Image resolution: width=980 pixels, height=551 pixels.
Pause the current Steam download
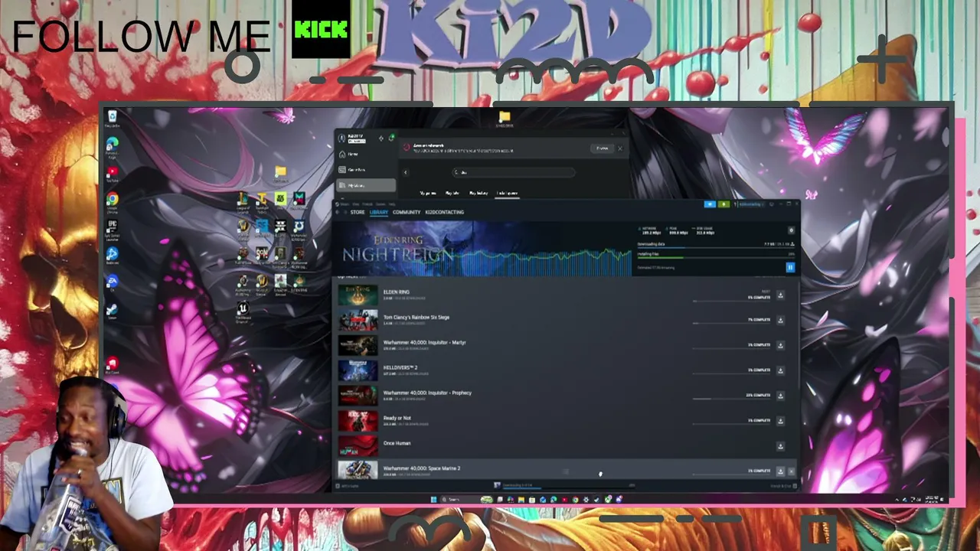[x=790, y=267]
